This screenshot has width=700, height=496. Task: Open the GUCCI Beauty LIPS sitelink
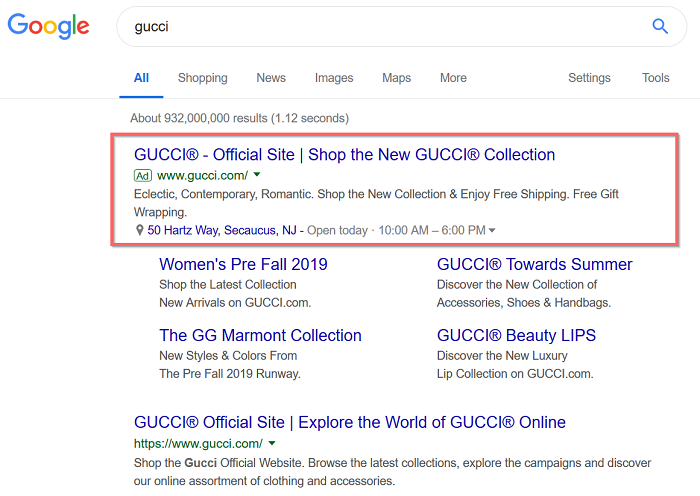pyautogui.click(x=516, y=335)
